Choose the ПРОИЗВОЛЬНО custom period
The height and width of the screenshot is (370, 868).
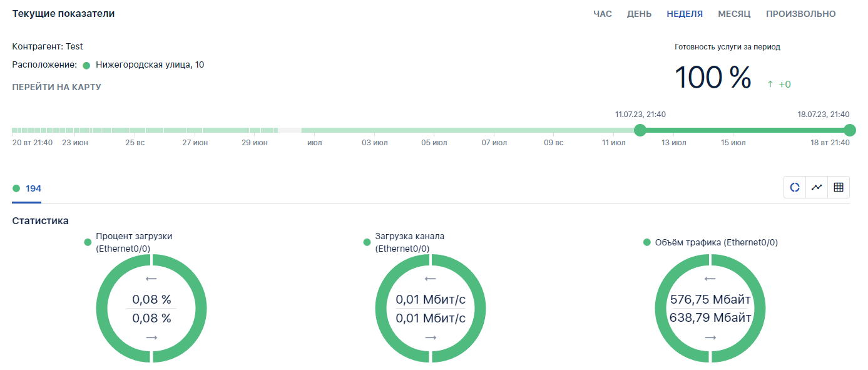(x=800, y=14)
